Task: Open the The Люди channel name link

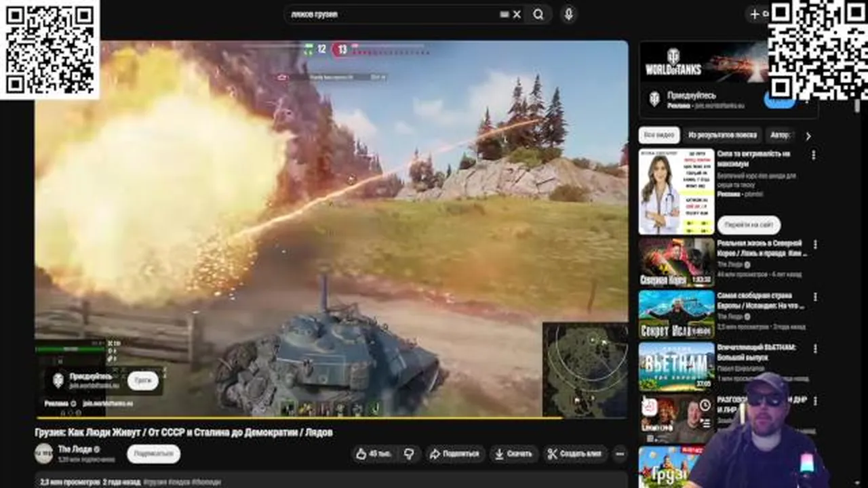Action: click(75, 449)
